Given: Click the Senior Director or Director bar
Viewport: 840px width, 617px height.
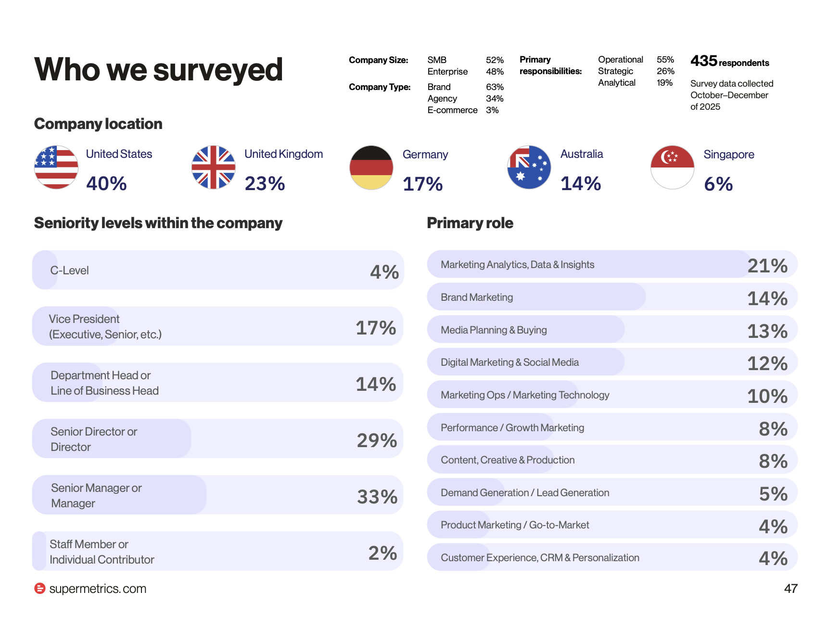Looking at the screenshot, I should (x=218, y=438).
